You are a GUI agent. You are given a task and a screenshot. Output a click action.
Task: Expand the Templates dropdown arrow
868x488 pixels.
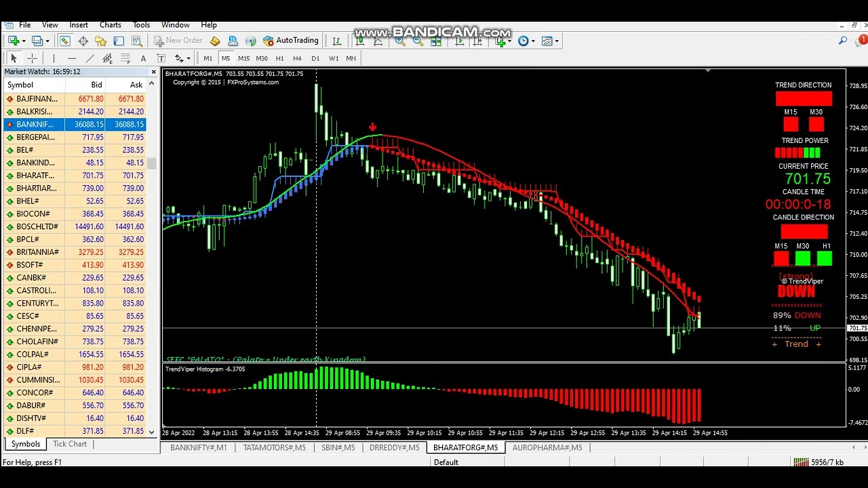click(x=557, y=41)
